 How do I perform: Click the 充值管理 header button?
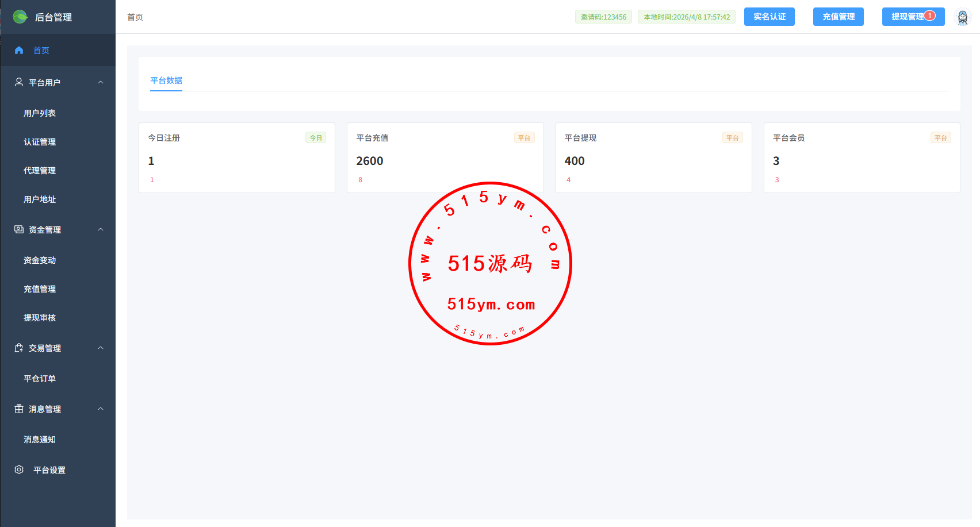(x=838, y=17)
